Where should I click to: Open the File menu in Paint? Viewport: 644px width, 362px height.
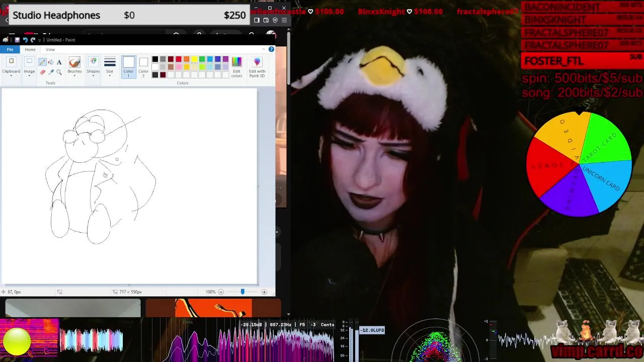(x=10, y=49)
